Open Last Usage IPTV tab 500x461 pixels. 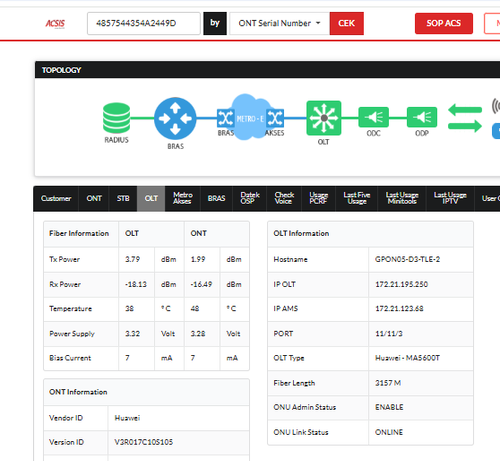[450, 198]
